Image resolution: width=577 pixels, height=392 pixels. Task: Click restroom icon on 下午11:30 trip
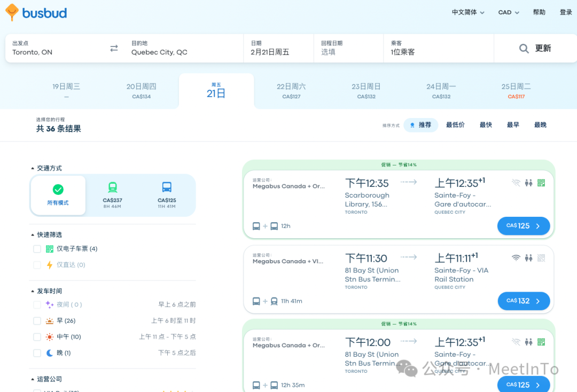click(529, 258)
